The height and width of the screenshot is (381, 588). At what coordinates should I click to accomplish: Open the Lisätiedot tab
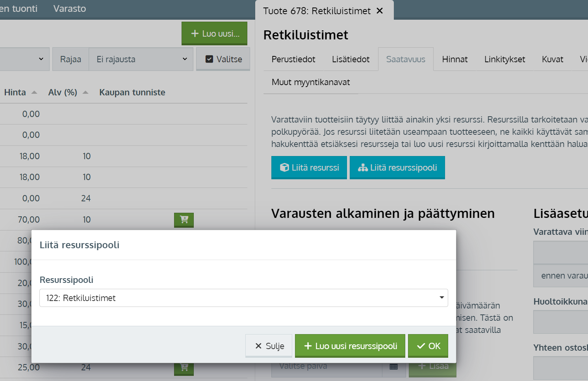pyautogui.click(x=351, y=59)
